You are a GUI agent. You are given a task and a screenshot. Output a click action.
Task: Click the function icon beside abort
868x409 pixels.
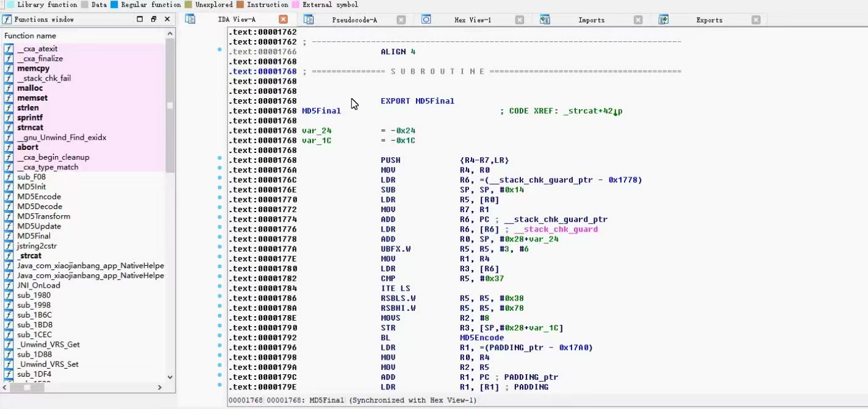9,147
